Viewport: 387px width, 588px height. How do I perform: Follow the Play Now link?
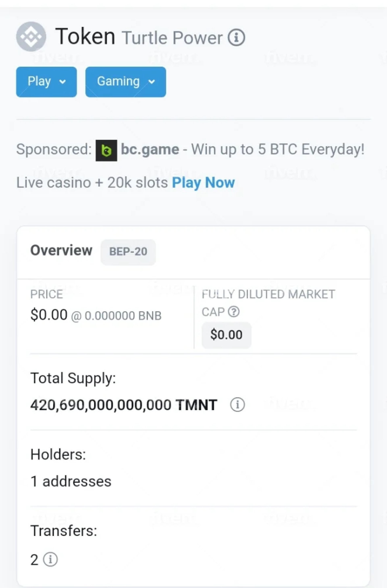(x=203, y=183)
